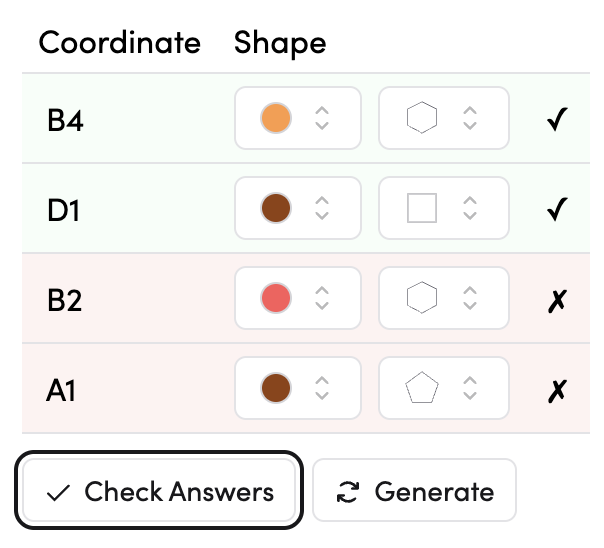The height and width of the screenshot is (548, 604).
Task: Click the pentagon shape icon for A1
Action: point(422,388)
